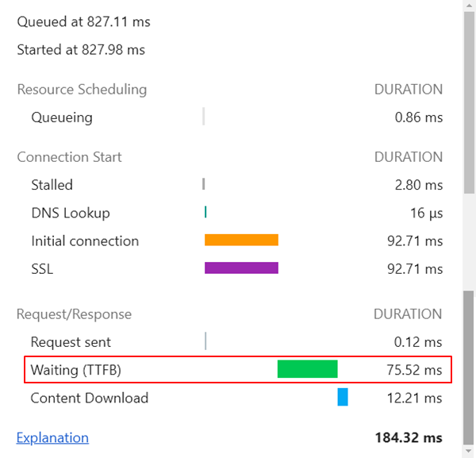Click the orange Initial connection bar
This screenshot has width=476, height=458.
[x=241, y=240]
